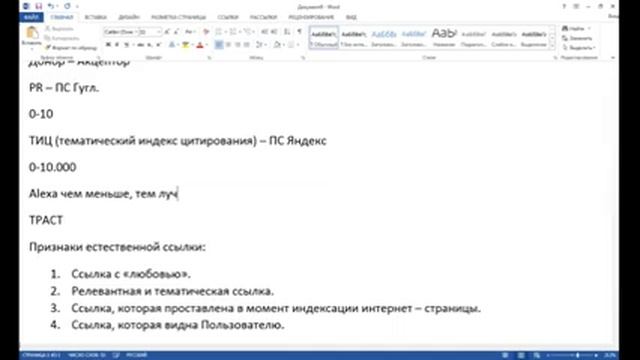This screenshot has height=360, width=640.
Task: Center the paragraph text
Action: click(228, 44)
